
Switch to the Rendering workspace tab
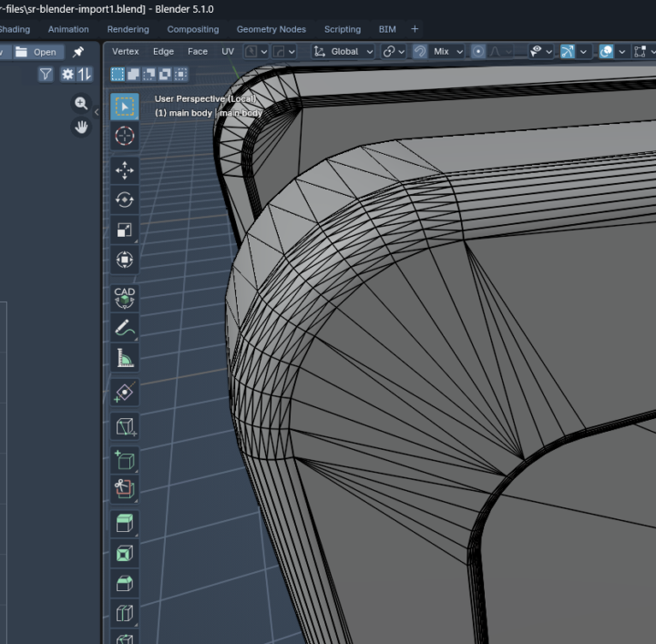click(x=128, y=29)
